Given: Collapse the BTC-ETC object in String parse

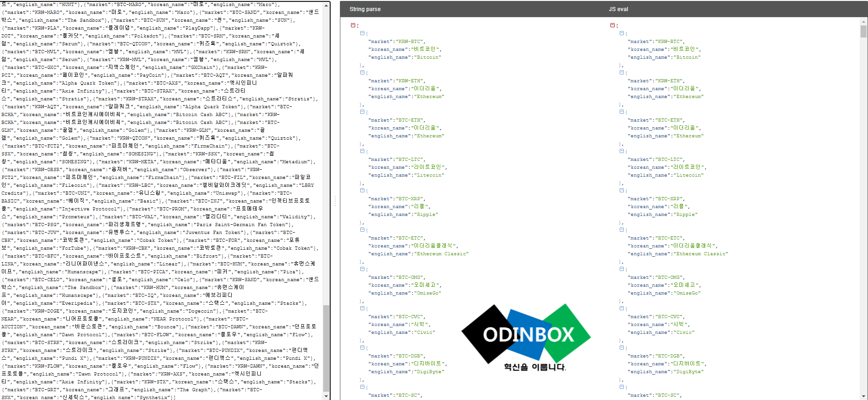Looking at the screenshot, I should (x=362, y=230).
